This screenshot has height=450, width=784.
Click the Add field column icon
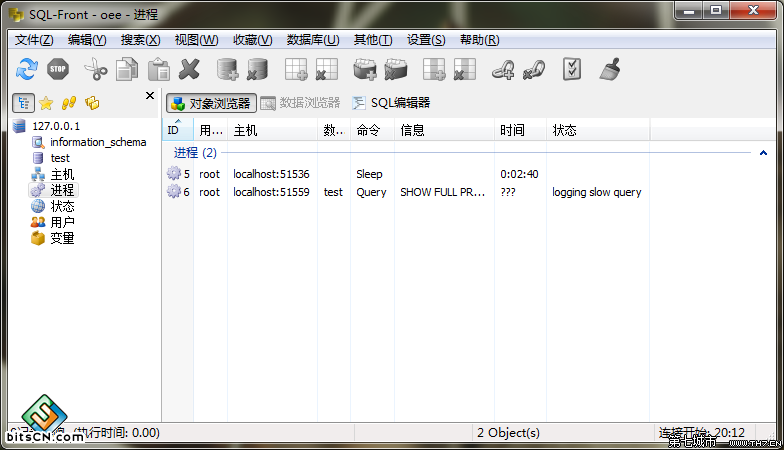click(x=434, y=69)
